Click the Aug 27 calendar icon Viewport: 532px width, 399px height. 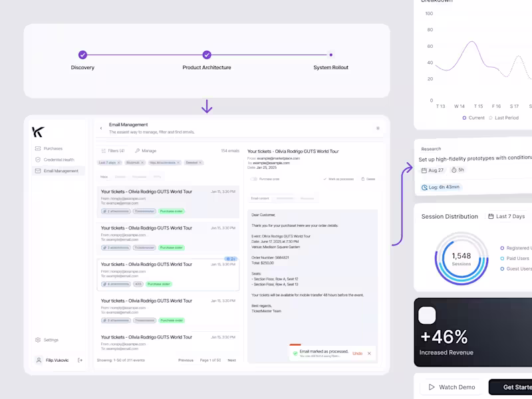[424, 170]
